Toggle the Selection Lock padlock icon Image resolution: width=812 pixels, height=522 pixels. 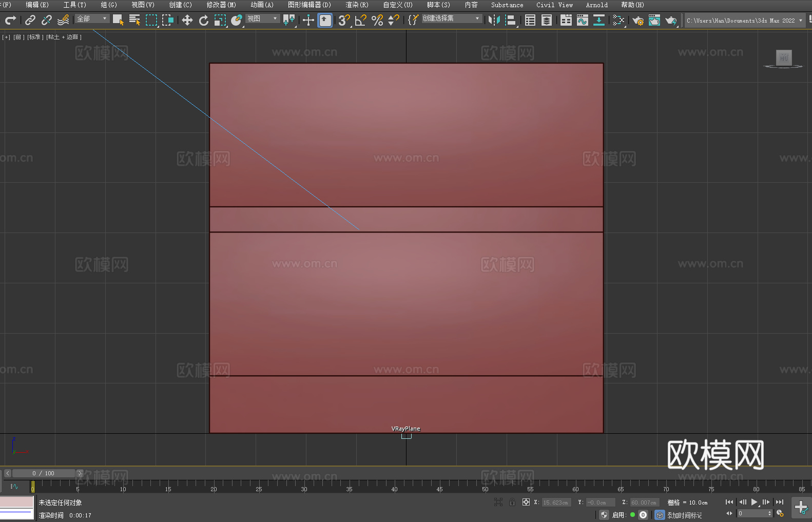click(x=512, y=502)
